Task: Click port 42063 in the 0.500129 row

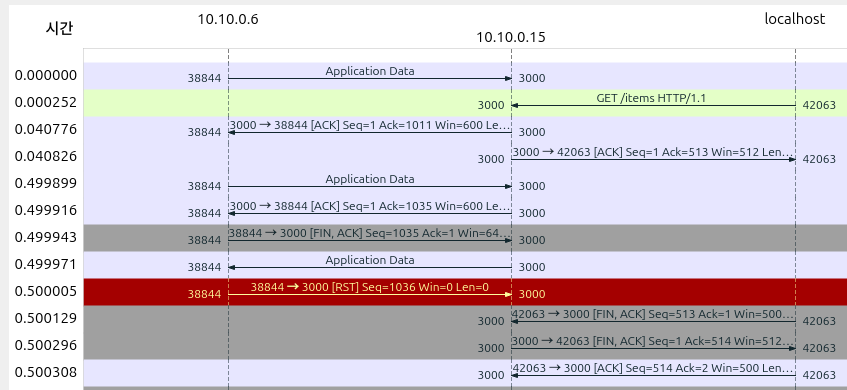Action: click(x=819, y=321)
